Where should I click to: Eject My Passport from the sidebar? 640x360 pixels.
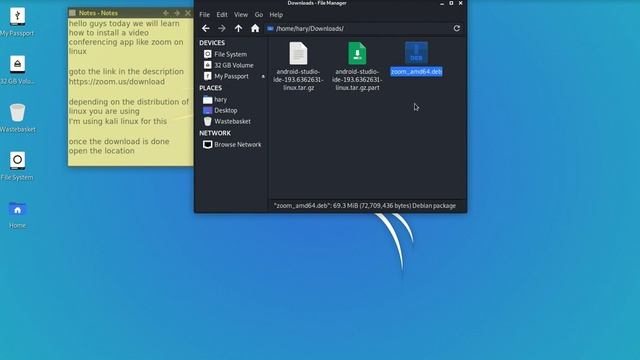pos(263,76)
